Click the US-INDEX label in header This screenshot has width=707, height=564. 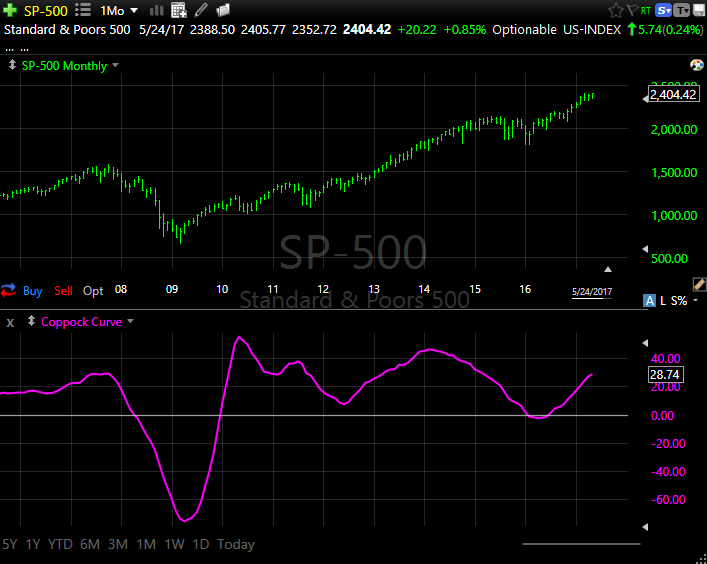click(592, 30)
